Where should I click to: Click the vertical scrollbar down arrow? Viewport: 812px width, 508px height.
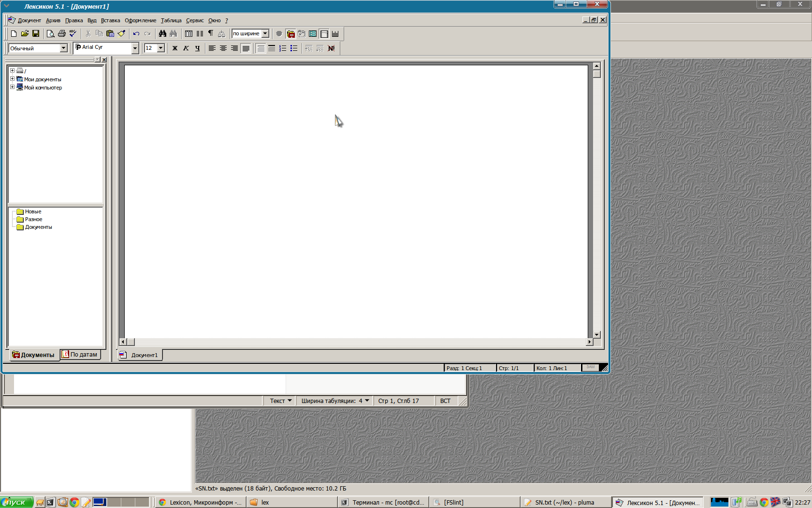click(x=596, y=335)
